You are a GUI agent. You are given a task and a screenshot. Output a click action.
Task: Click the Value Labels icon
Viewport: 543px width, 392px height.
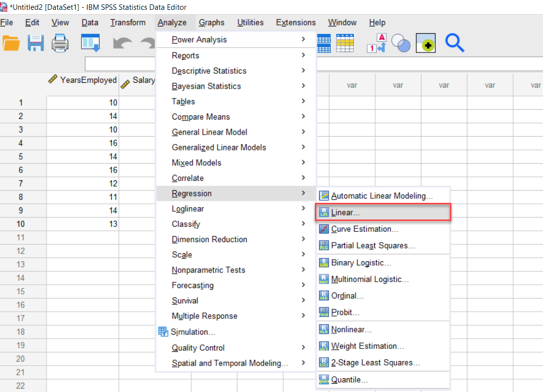click(x=376, y=43)
